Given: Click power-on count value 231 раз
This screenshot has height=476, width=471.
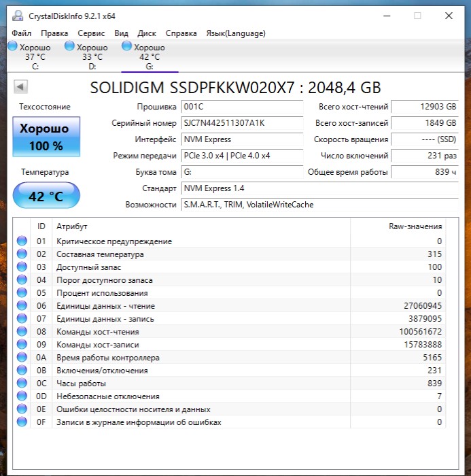Looking at the screenshot, I should pyautogui.click(x=425, y=156).
